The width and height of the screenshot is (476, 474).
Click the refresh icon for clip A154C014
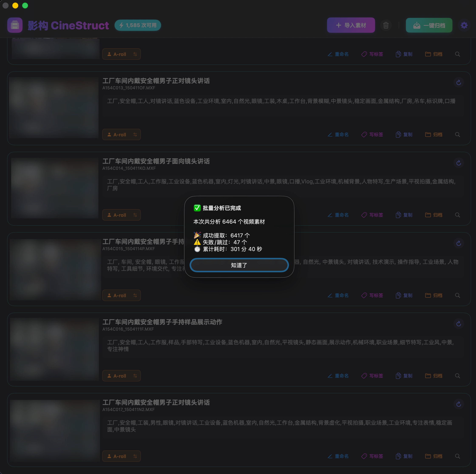tap(458, 163)
